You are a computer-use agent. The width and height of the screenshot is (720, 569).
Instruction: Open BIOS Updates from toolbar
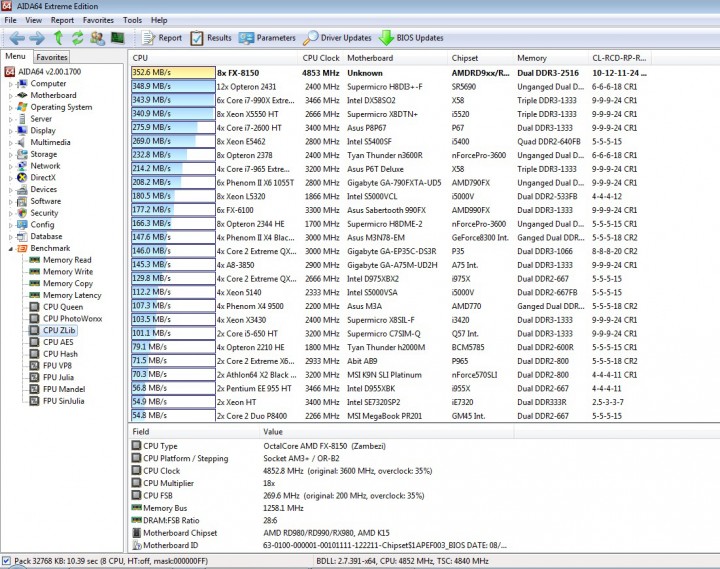pos(411,38)
